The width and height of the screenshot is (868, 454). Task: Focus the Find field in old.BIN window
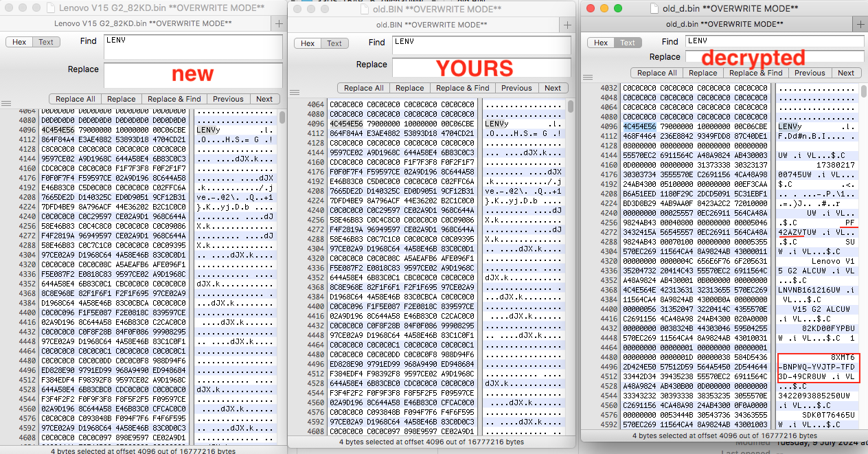tap(481, 45)
